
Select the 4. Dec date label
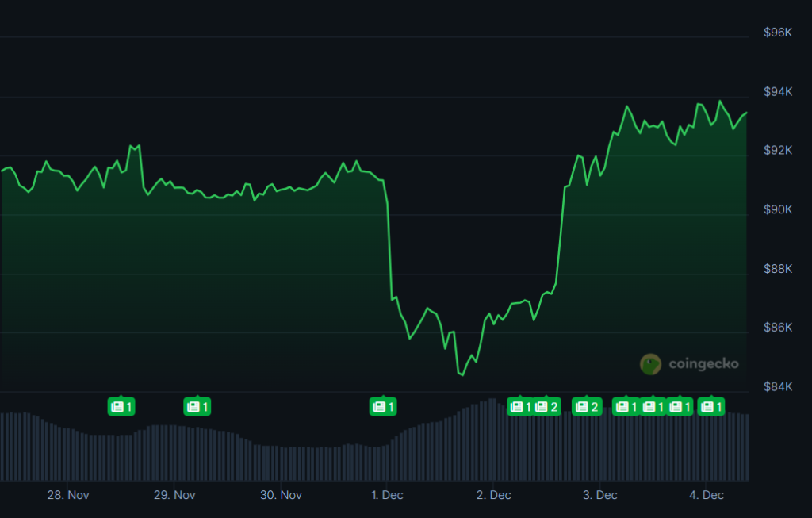(x=707, y=495)
